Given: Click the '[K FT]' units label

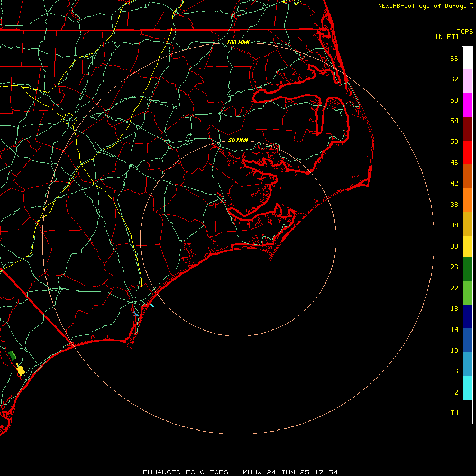Looking at the screenshot, I should 447,36.
